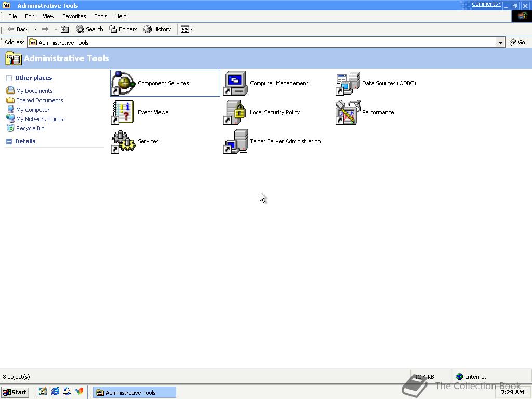Click the first Quick Launch notepad icon
The image size is (532, 399).
click(43, 392)
